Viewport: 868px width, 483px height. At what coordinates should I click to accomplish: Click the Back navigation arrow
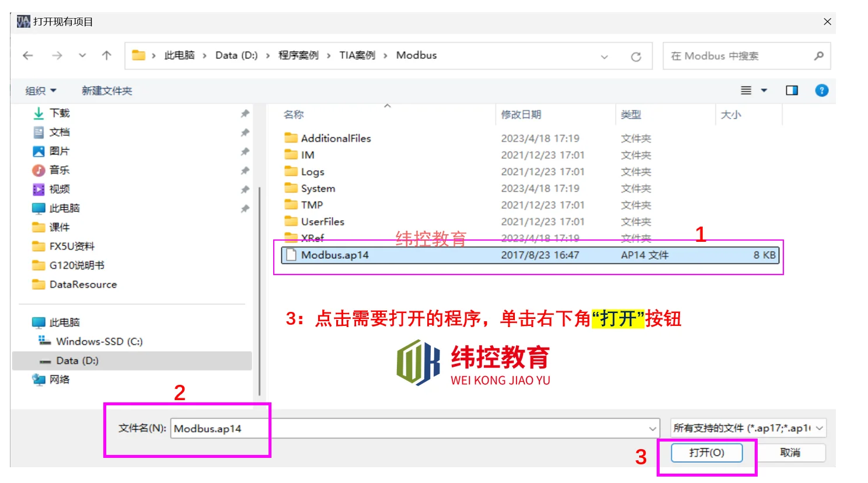tap(27, 55)
